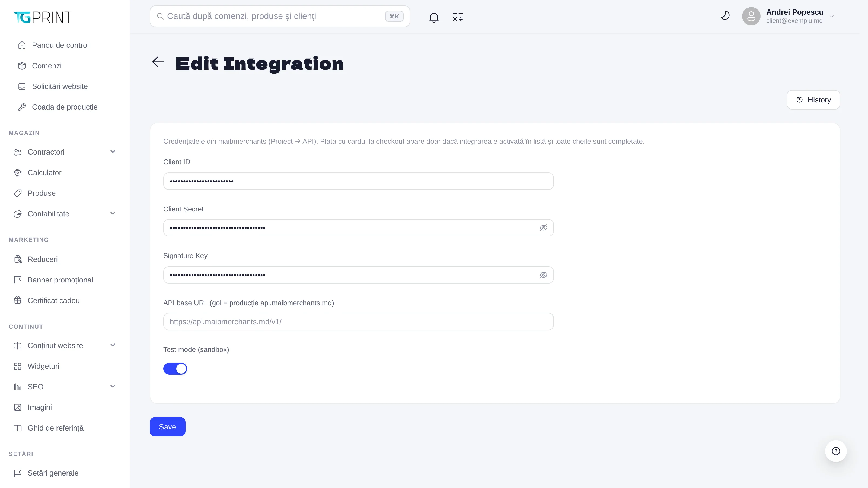The image size is (868, 488).
Task: Disable the Test mode sandbox toggle
Action: coord(175,369)
